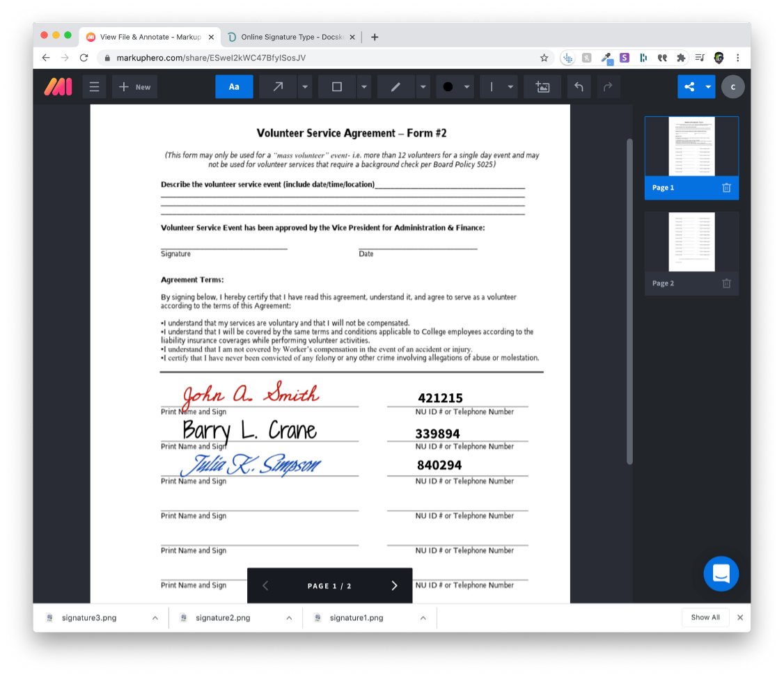Screen dimensions: 784x675
Task: Expand rectangle tool options dropdown
Action: point(364,87)
